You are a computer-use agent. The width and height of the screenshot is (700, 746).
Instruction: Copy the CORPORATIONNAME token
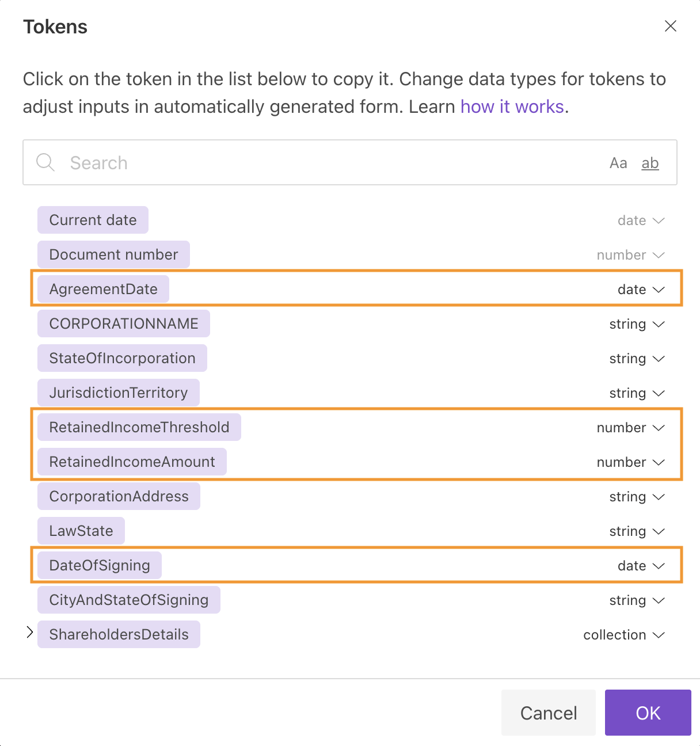coord(123,323)
